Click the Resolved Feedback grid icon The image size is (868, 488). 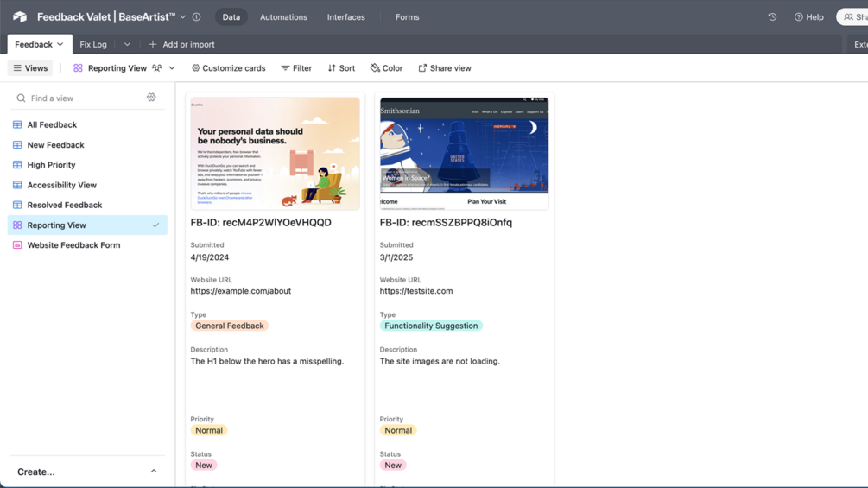click(x=18, y=205)
